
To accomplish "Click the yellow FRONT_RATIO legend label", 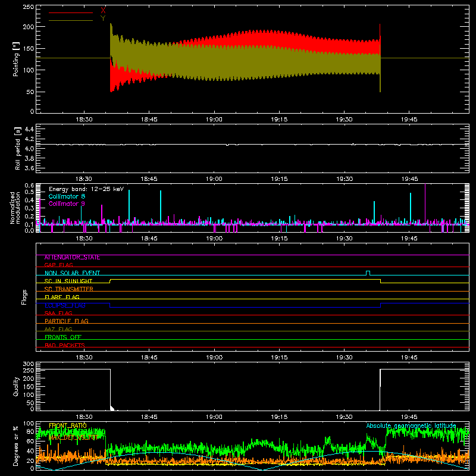I will 68,425.
